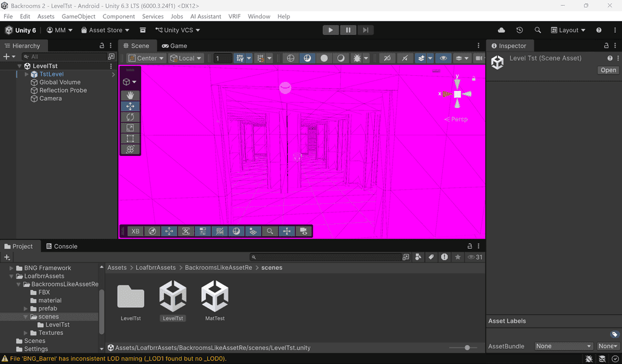Open the MM account dropdown
The height and width of the screenshot is (364, 622).
[x=60, y=30]
